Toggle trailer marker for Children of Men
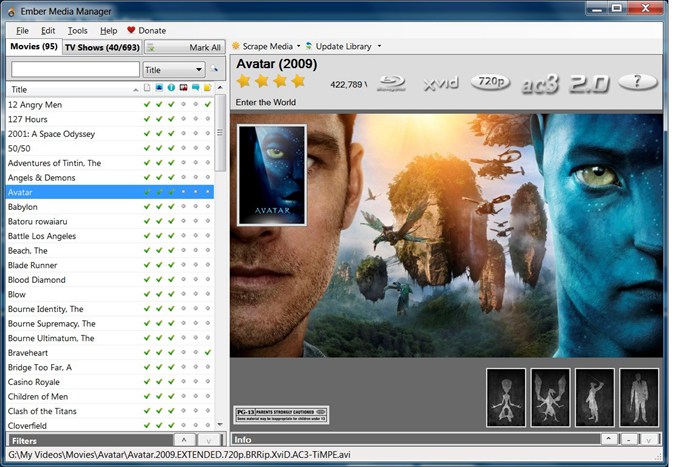Viewport: 700px width, 467px height. pyautogui.click(x=183, y=396)
